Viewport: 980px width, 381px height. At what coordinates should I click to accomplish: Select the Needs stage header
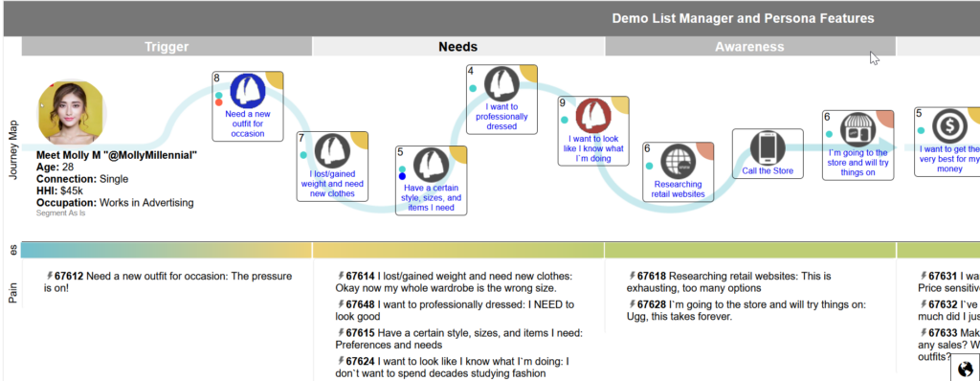click(x=458, y=47)
